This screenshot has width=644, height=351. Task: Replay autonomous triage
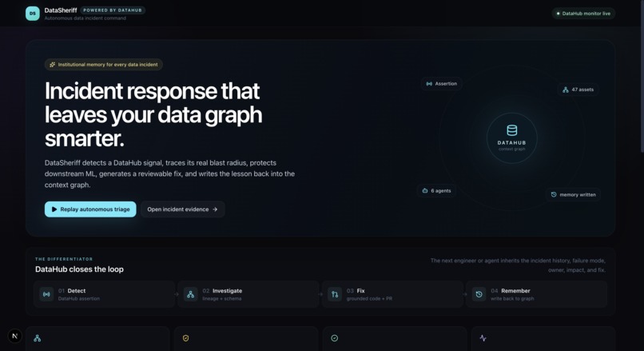[x=90, y=209]
